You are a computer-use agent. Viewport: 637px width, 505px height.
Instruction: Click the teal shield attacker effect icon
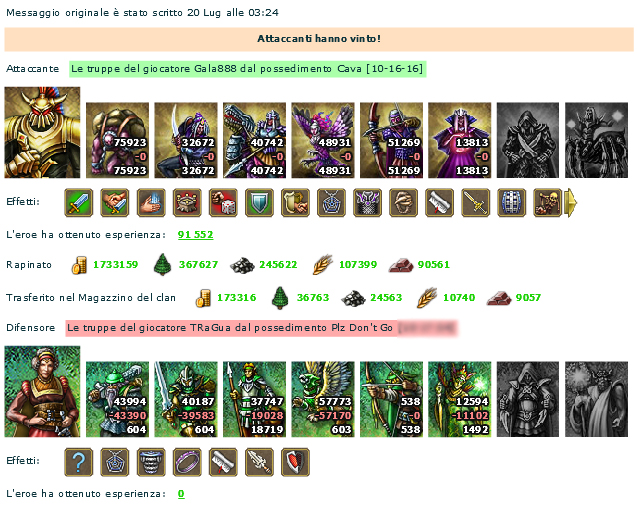pos(259,202)
